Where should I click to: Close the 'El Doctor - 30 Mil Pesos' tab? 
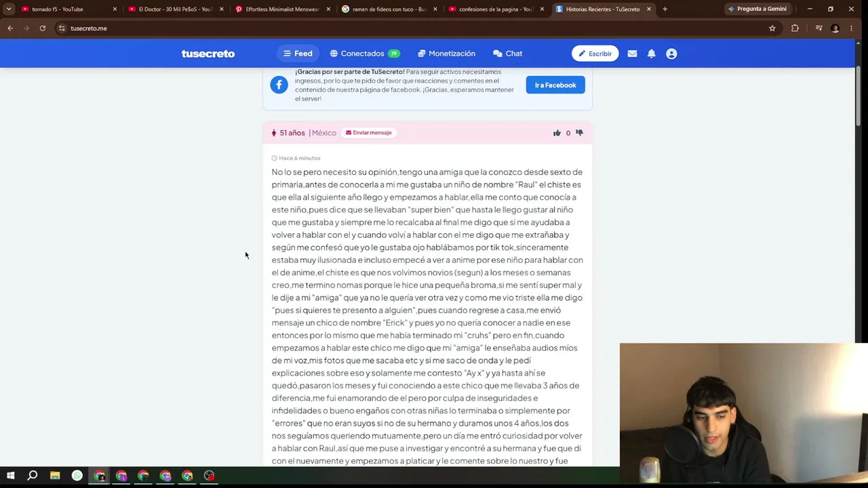(221, 9)
